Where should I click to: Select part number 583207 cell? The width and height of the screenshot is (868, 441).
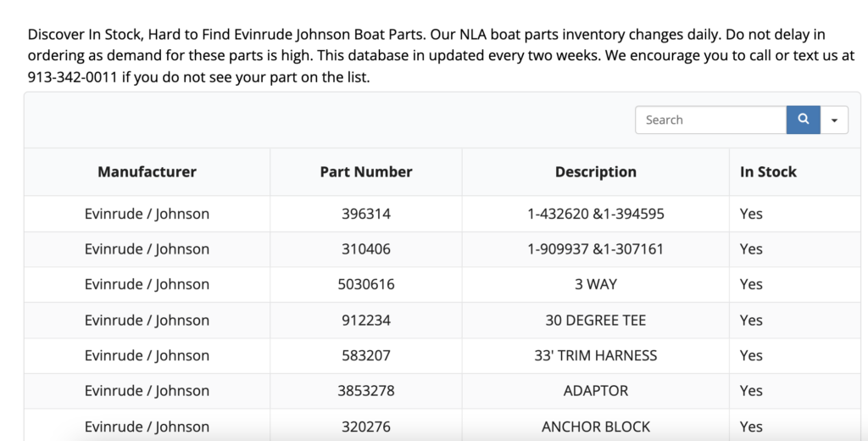coord(366,355)
